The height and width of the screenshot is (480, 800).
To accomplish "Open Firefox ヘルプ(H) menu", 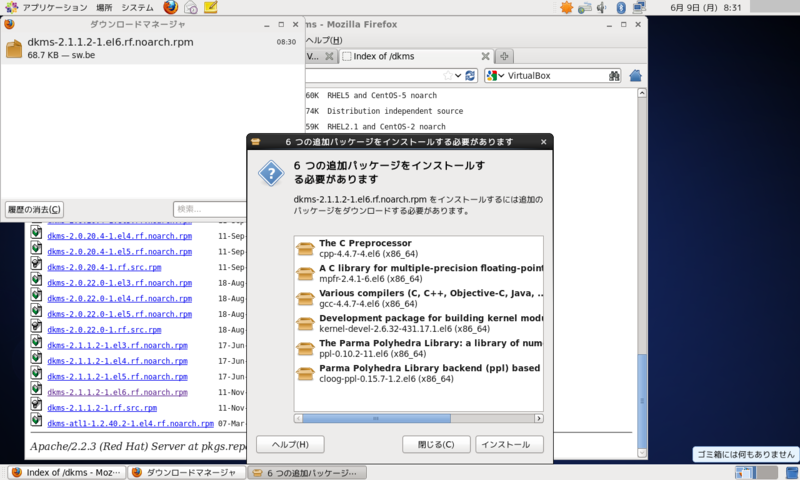I will (x=323, y=40).
